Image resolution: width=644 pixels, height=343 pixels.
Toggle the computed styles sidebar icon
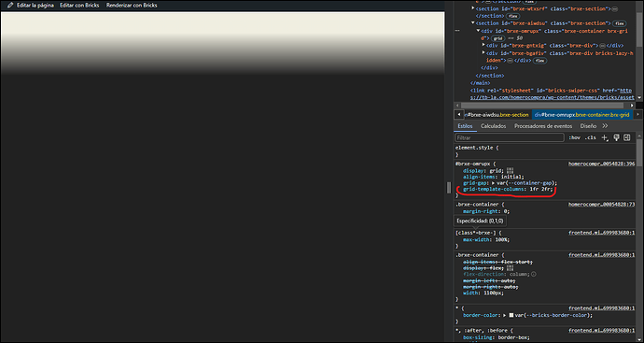(627, 137)
